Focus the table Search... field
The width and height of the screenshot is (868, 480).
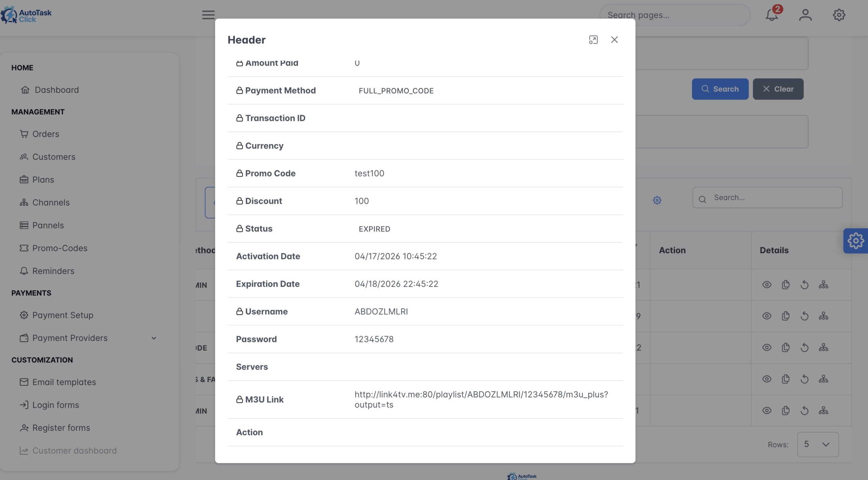tap(768, 198)
